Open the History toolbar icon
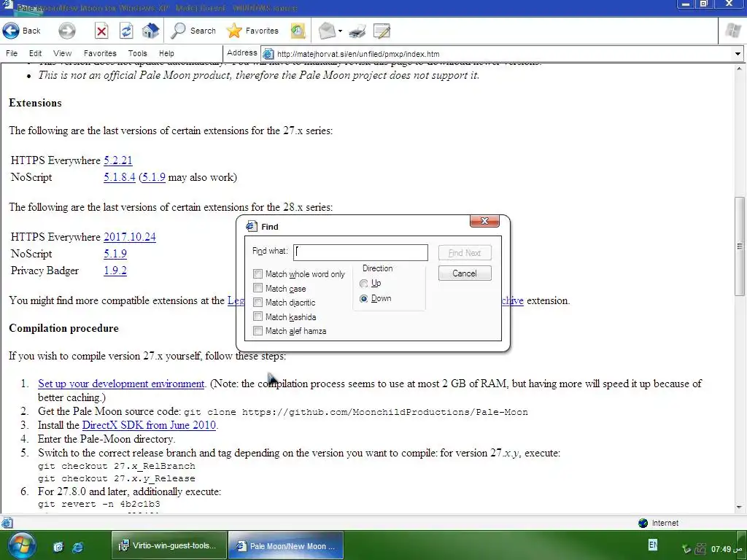Viewport: 747px width, 560px height. 298,31
